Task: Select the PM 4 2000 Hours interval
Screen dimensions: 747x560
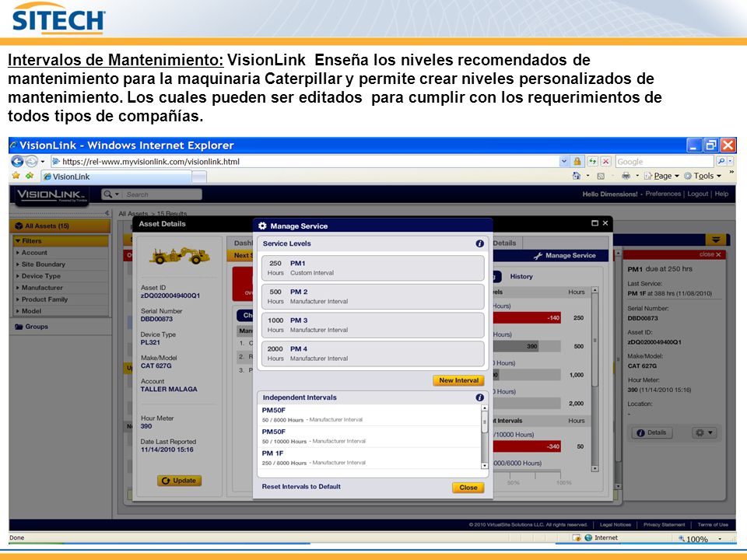Action: point(373,353)
